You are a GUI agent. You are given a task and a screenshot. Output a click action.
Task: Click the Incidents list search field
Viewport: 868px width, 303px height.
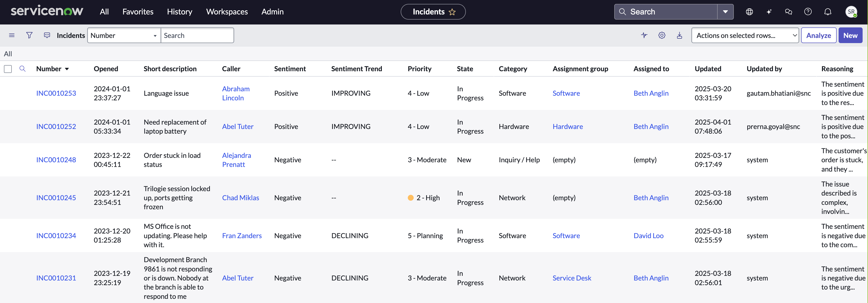pos(197,35)
